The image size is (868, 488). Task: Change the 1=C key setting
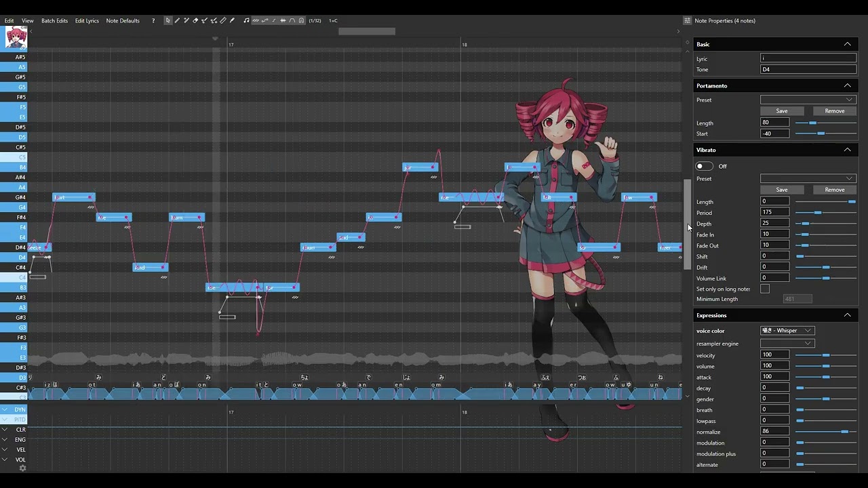coord(333,20)
